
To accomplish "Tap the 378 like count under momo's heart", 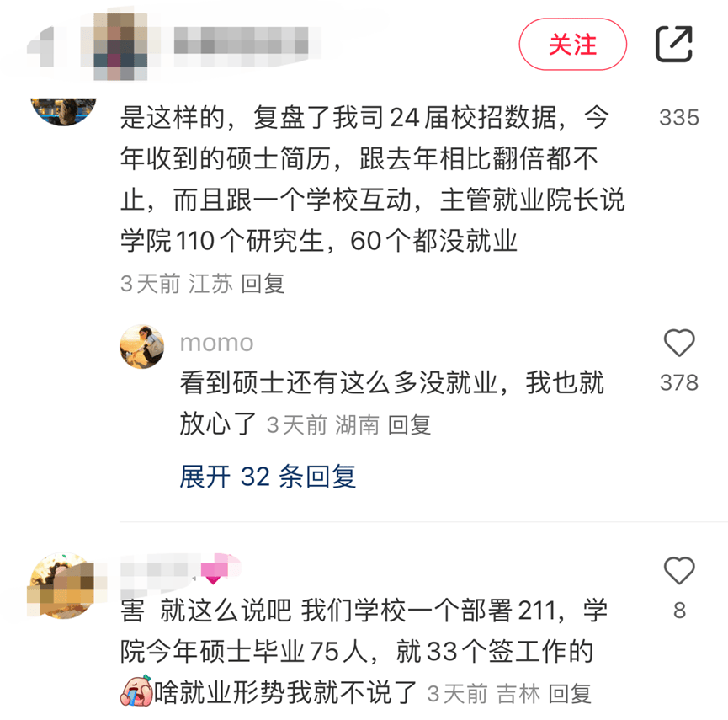I will click(679, 383).
